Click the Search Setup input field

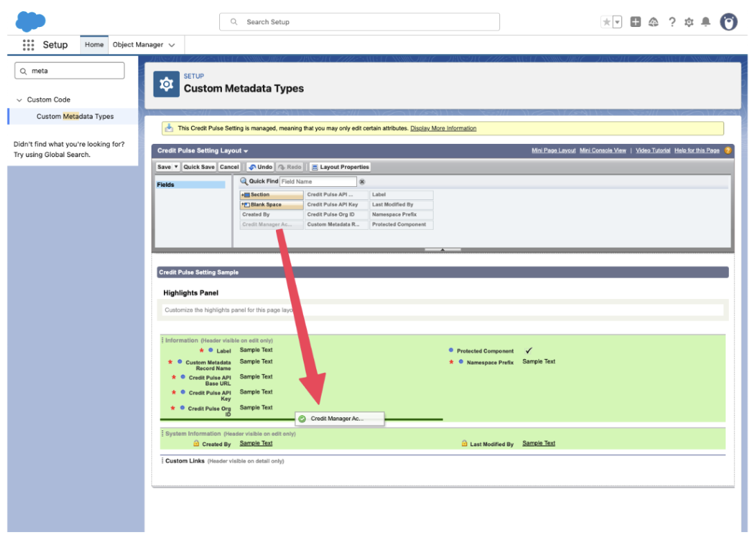point(360,22)
